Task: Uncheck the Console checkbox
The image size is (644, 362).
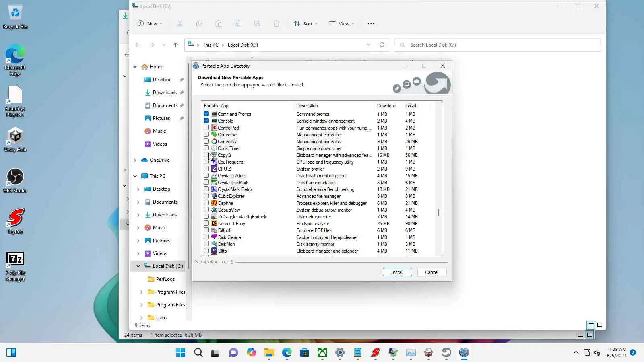Action: pos(206,121)
